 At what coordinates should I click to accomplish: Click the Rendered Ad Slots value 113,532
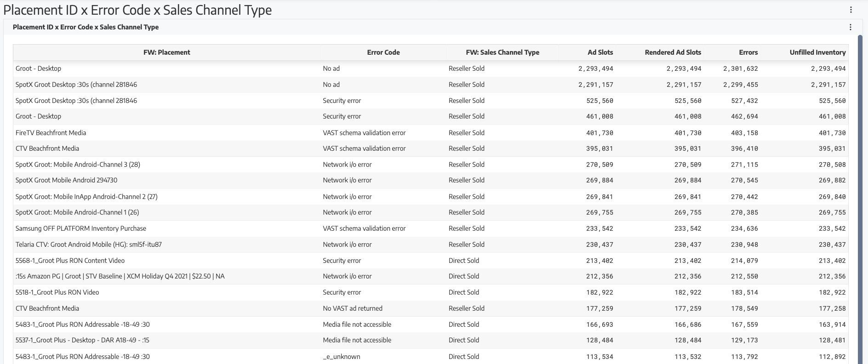pos(688,357)
